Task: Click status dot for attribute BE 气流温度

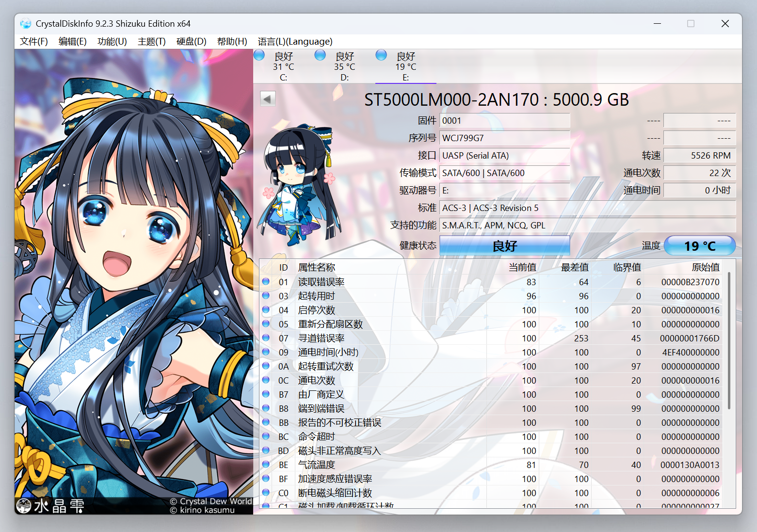Action: coord(266,464)
